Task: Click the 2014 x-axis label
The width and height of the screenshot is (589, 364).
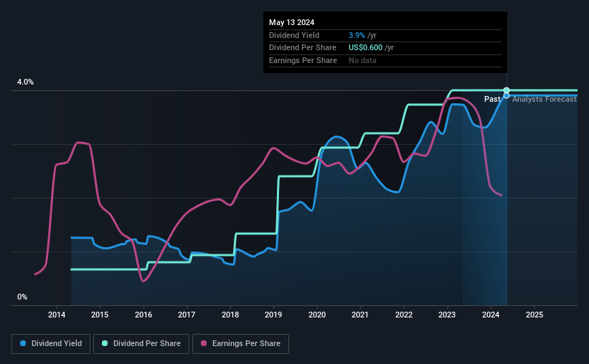Action: [x=57, y=315]
